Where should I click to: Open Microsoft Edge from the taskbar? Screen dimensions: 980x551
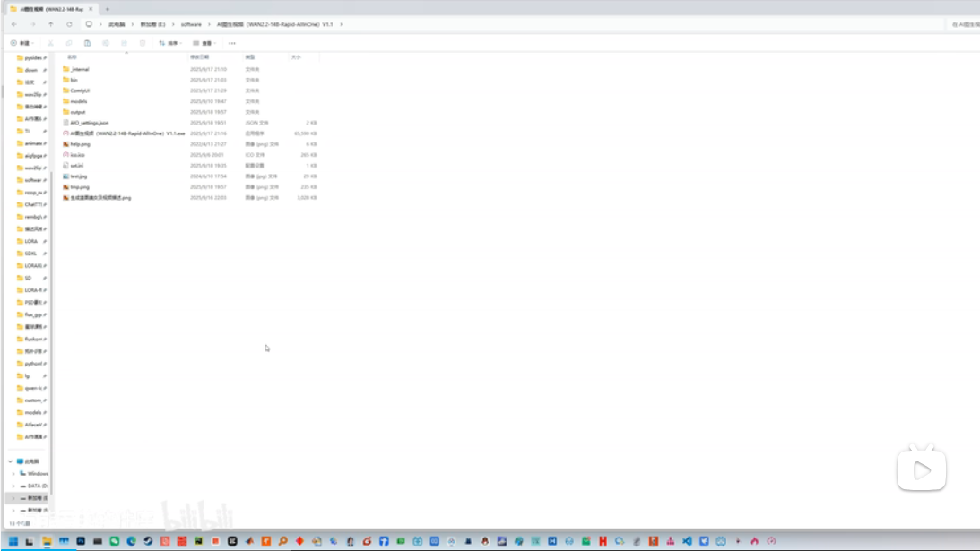tap(131, 541)
